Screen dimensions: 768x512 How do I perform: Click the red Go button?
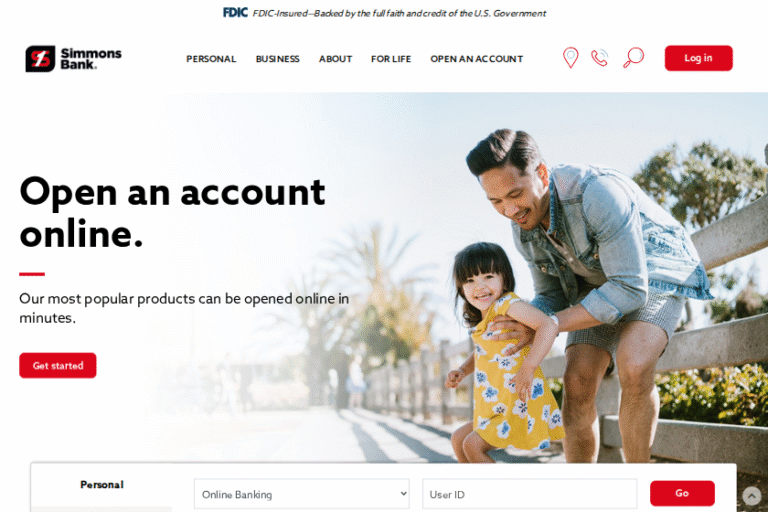click(682, 493)
